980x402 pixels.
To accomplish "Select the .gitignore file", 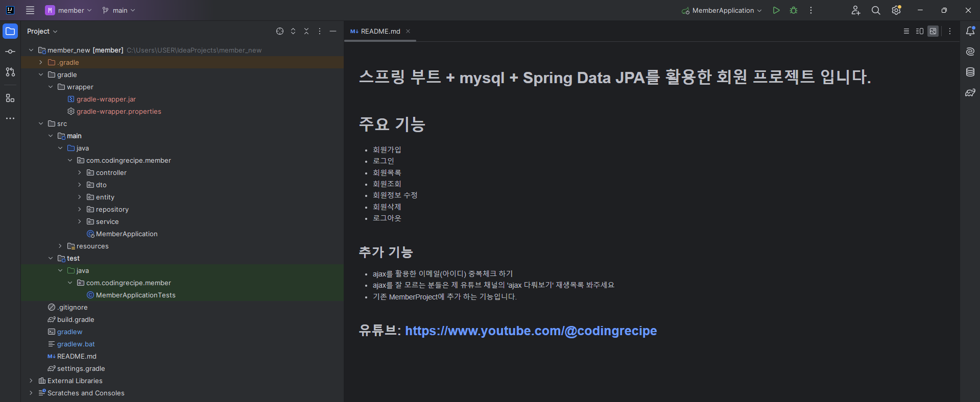I will pyautogui.click(x=72, y=307).
